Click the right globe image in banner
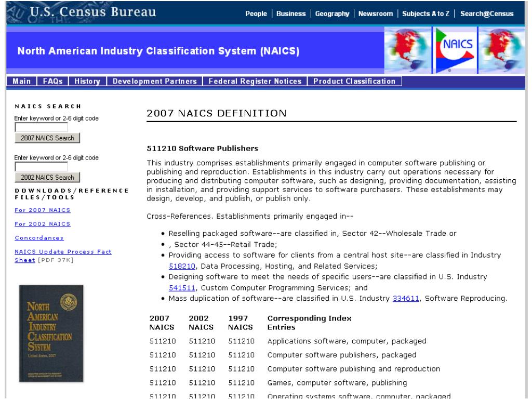 click(x=501, y=50)
